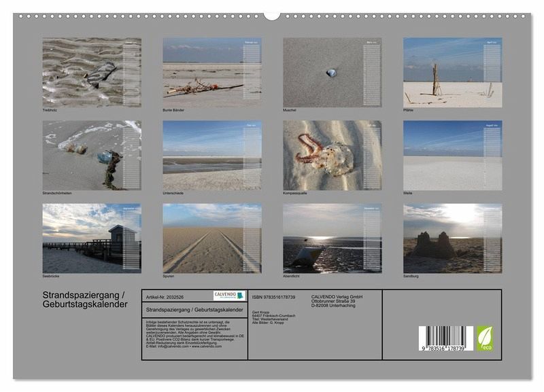
Task: Click 'Artikel-Nr. 2032526' text
Action: [x=165, y=298]
